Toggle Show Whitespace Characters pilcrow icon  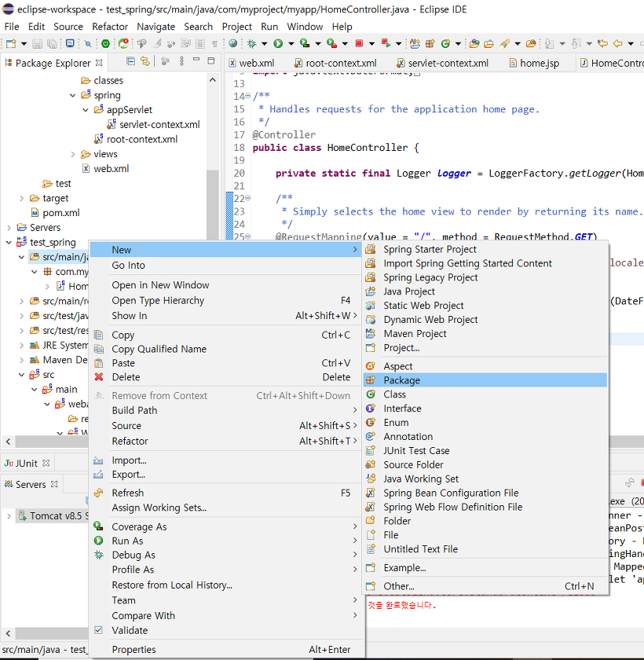tap(215, 43)
